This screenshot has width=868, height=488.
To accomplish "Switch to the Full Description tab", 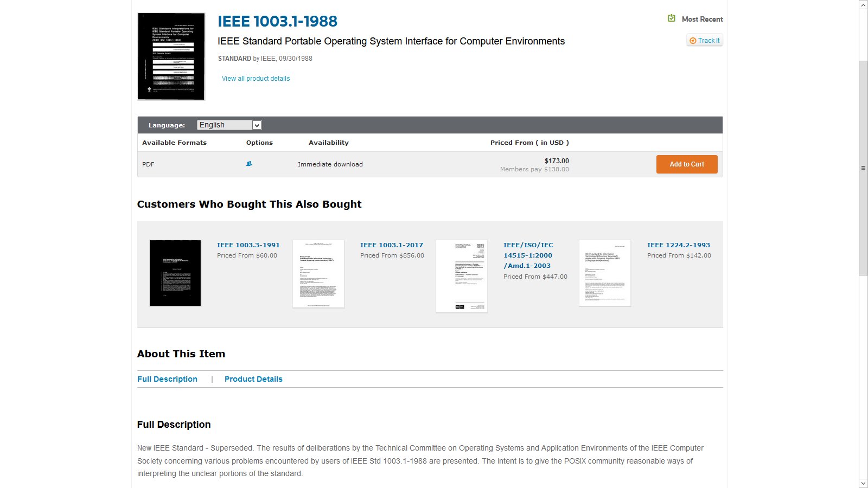I will (167, 379).
